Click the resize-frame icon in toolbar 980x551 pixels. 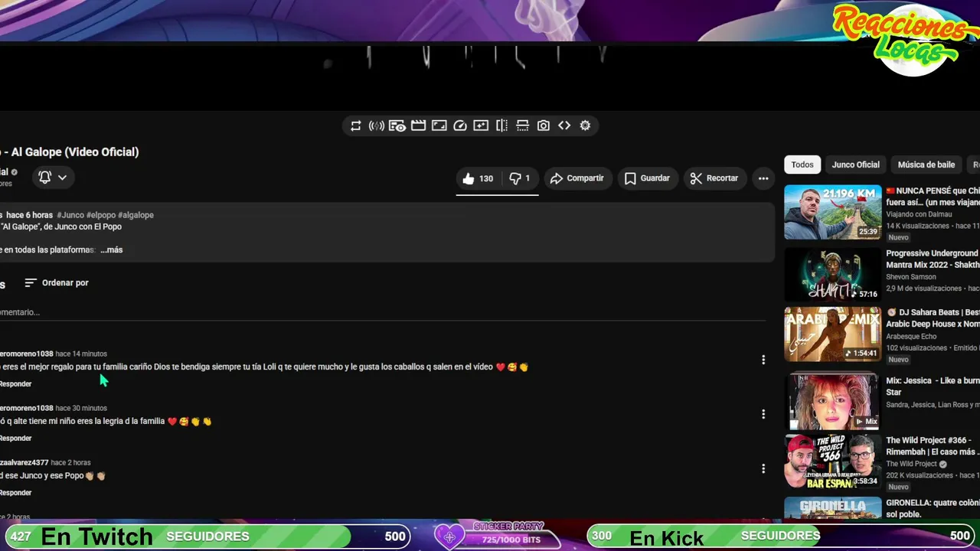point(439,126)
